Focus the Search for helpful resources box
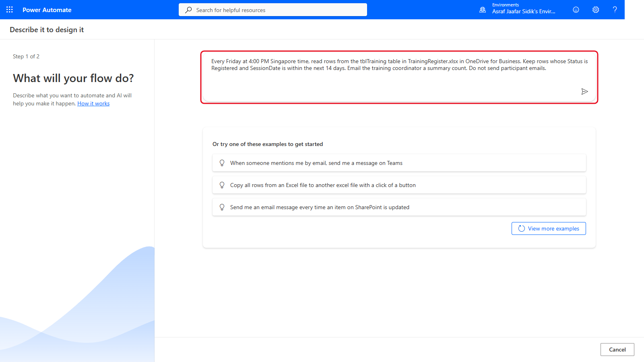This screenshot has width=644, height=362. [273, 10]
